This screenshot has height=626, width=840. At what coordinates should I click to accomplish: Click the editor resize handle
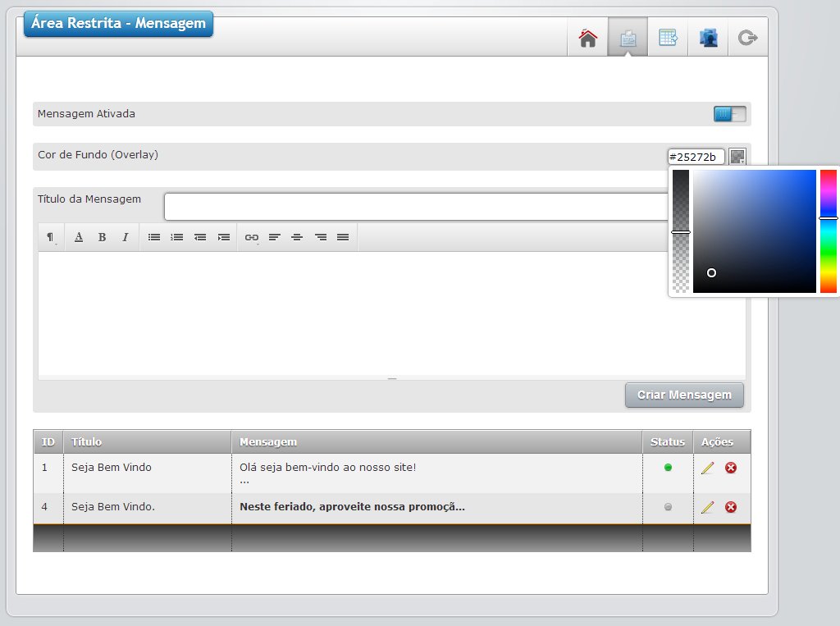click(x=392, y=378)
